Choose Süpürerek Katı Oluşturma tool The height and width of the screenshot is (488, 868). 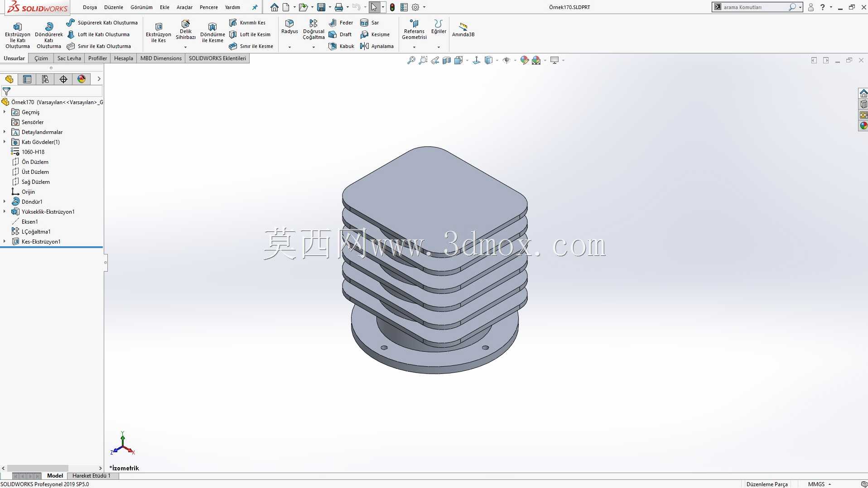click(102, 23)
